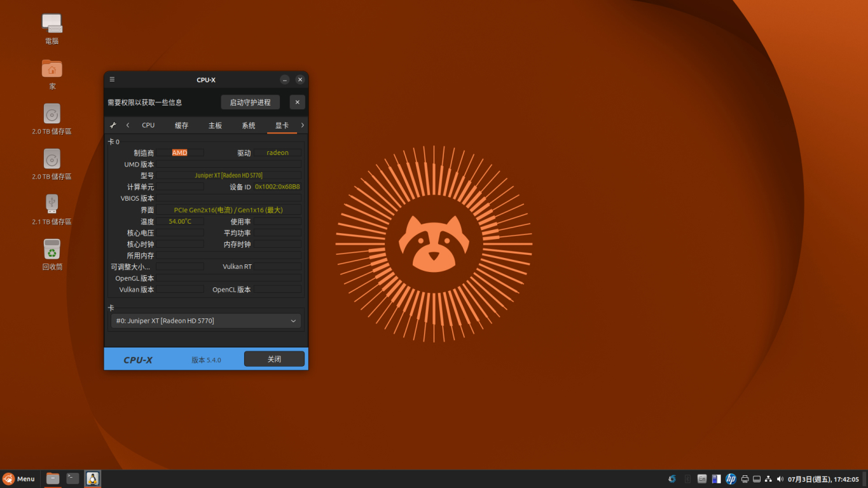Close the CPU-X window from the title bar
The height and width of the screenshot is (488, 868).
pyautogui.click(x=300, y=79)
